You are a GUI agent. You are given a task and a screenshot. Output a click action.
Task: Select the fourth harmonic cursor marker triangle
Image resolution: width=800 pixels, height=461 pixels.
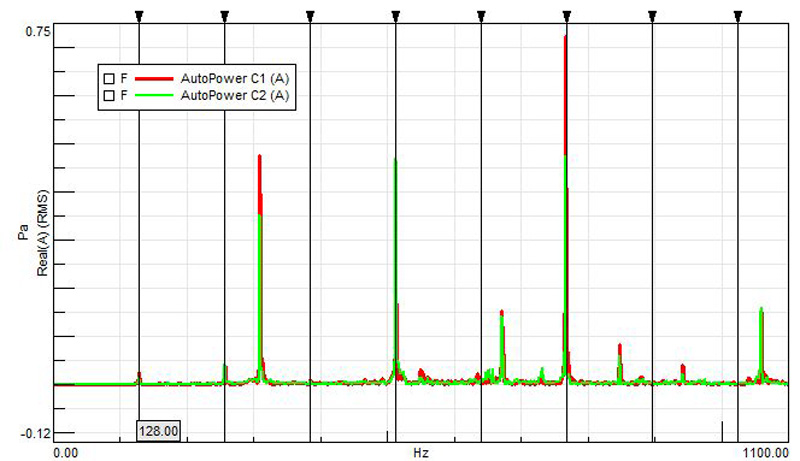pos(396,16)
